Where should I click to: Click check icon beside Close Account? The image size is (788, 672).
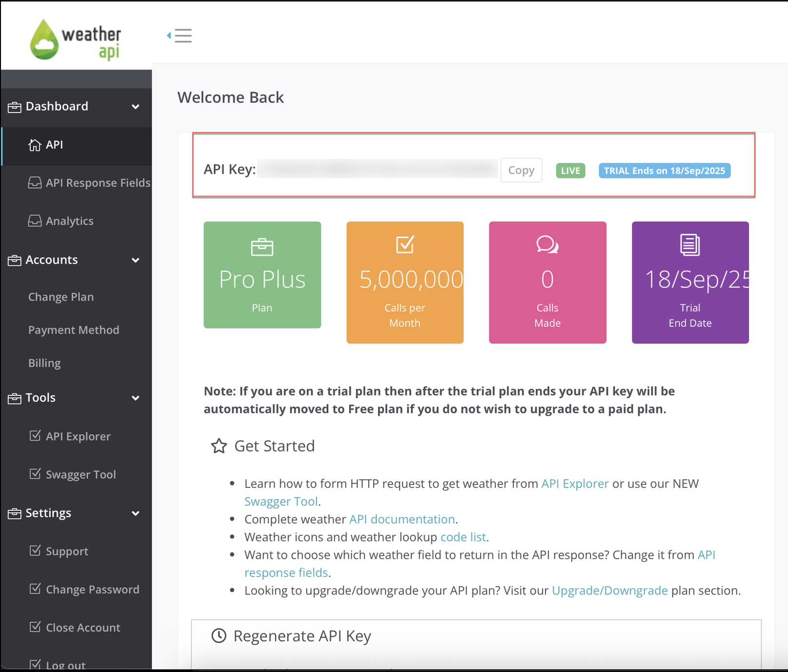(35, 626)
